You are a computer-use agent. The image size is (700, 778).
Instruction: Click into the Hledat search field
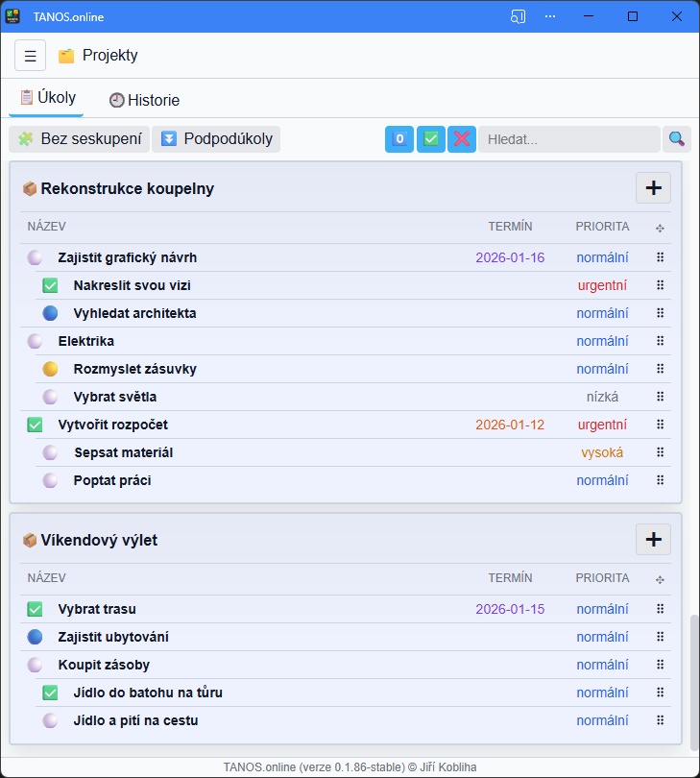pos(568,139)
